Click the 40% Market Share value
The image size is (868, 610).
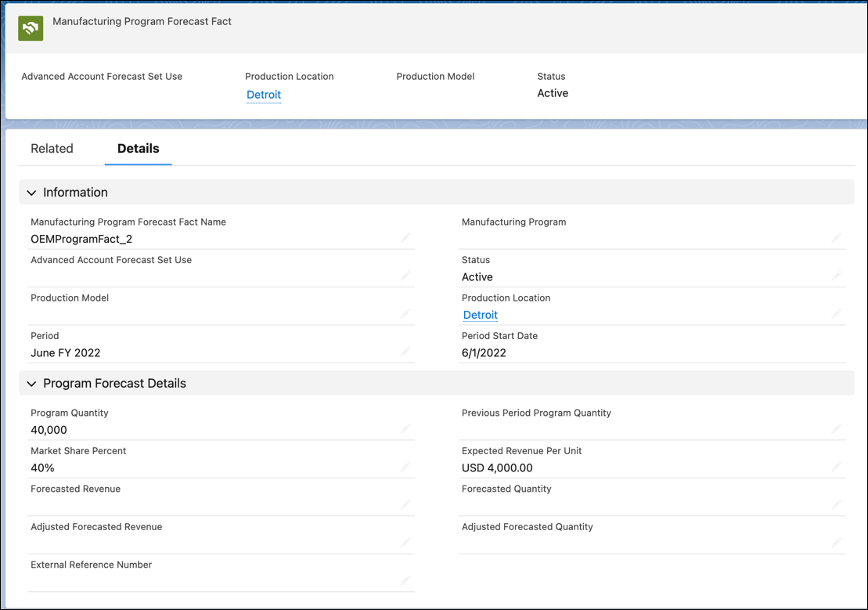(x=42, y=467)
